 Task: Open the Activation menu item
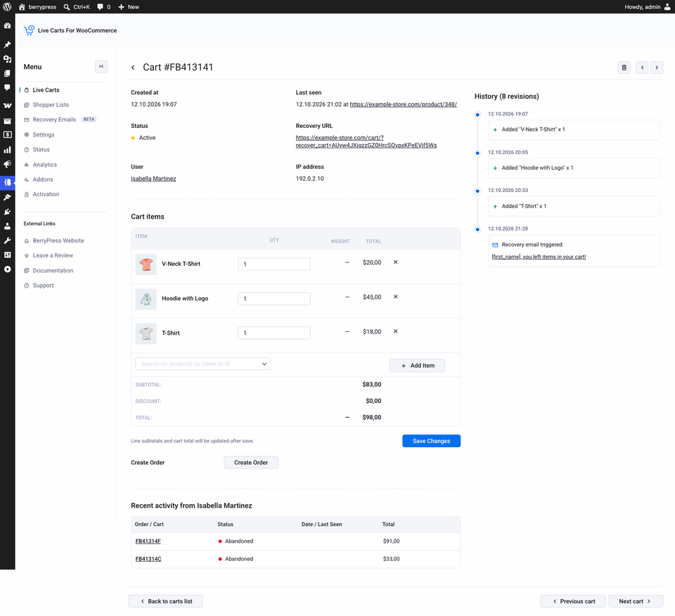point(46,194)
